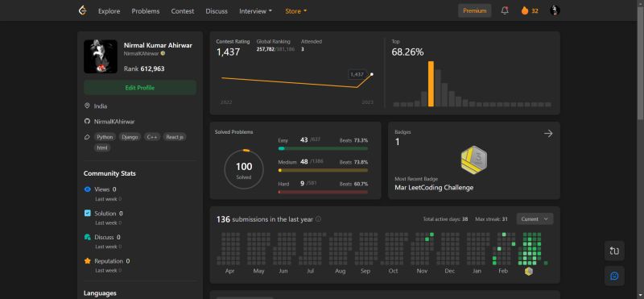Click the Max streak 31 text
The width and height of the screenshot is (644, 299).
491,219
